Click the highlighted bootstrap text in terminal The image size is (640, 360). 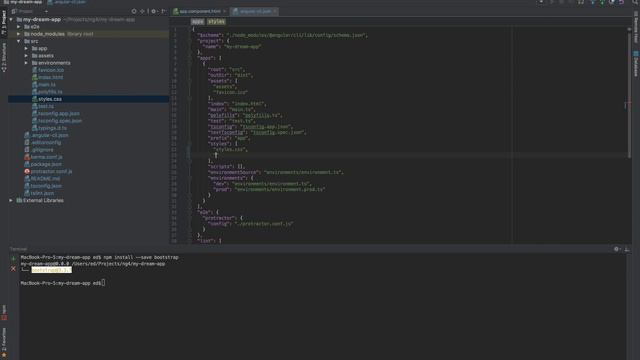pyautogui.click(x=51, y=270)
